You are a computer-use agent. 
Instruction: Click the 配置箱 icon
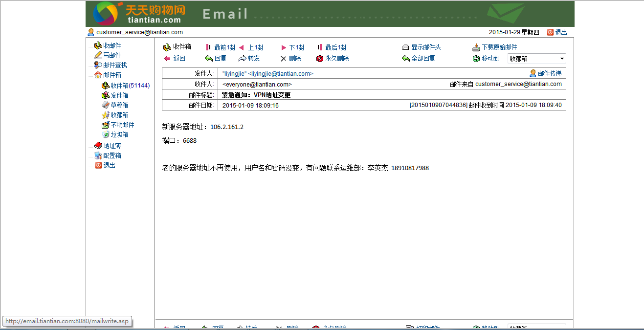tap(98, 155)
